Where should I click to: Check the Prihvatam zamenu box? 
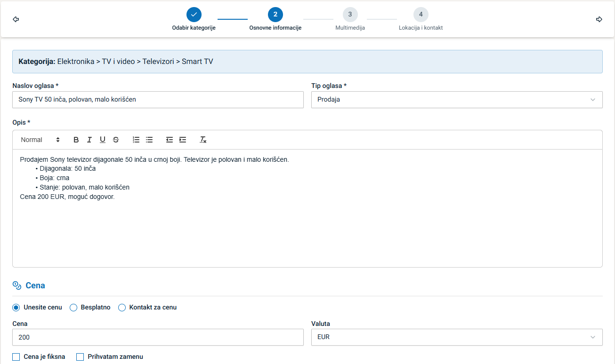[80, 357]
